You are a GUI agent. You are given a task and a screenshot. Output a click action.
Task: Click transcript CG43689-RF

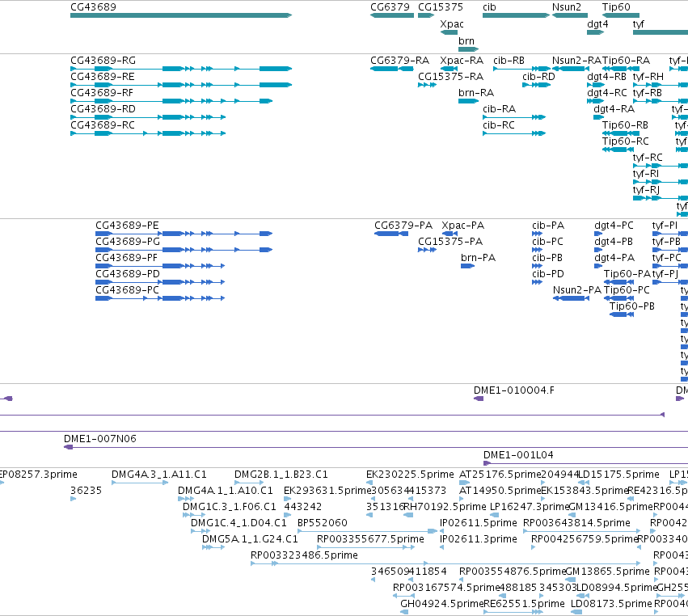pos(171,101)
